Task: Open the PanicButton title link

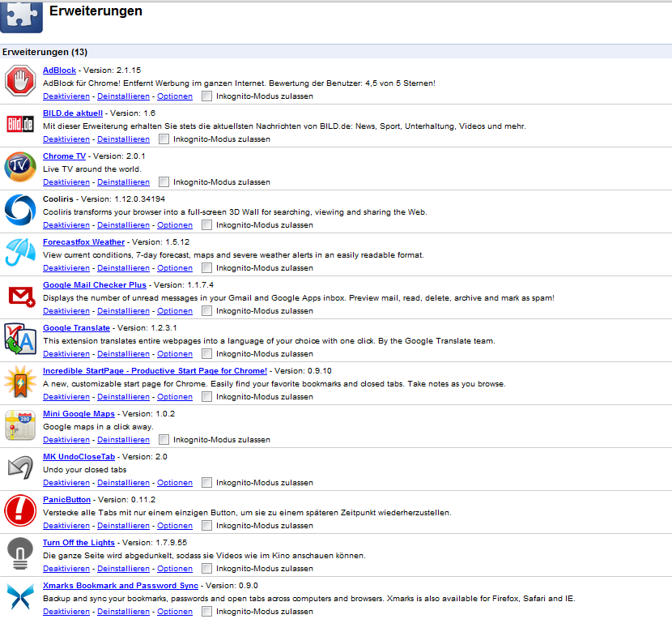Action: pyautogui.click(x=67, y=499)
